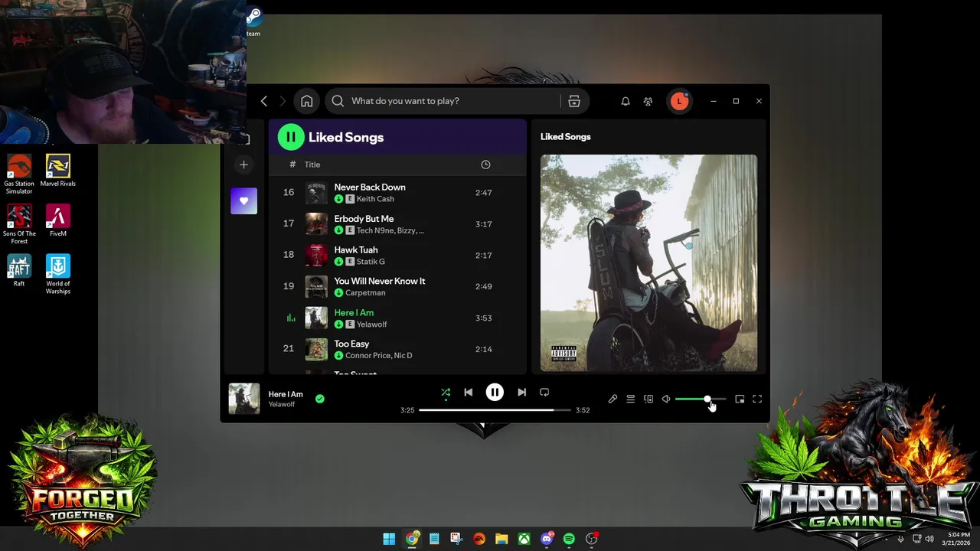Open artist link Statik G
The width and height of the screenshot is (980, 551).
click(371, 262)
